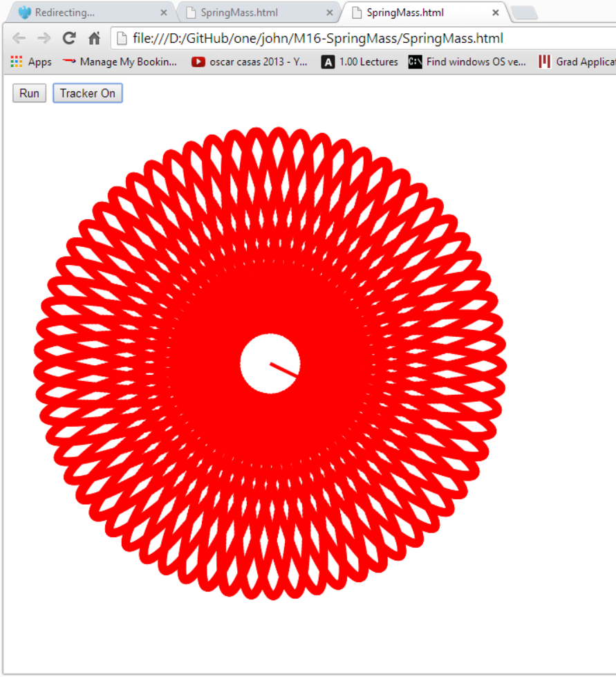
Task: Click the address bar file URL
Action: tap(318, 39)
